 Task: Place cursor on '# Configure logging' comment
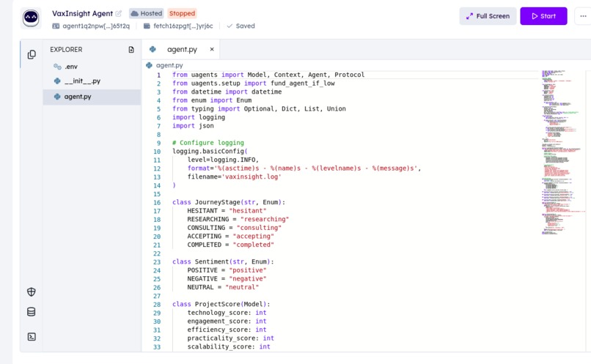208,143
